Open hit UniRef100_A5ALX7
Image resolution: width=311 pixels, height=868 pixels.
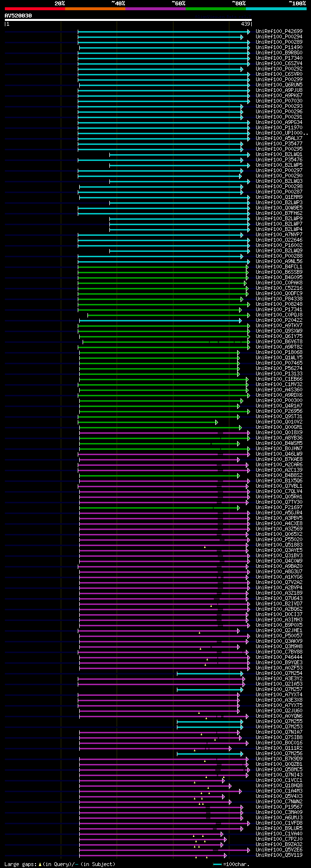[x=279, y=139]
